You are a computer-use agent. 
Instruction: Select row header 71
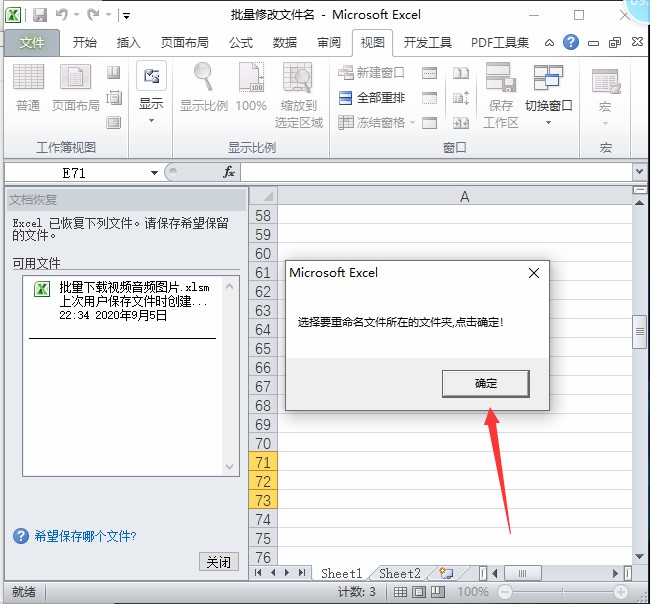click(x=263, y=462)
